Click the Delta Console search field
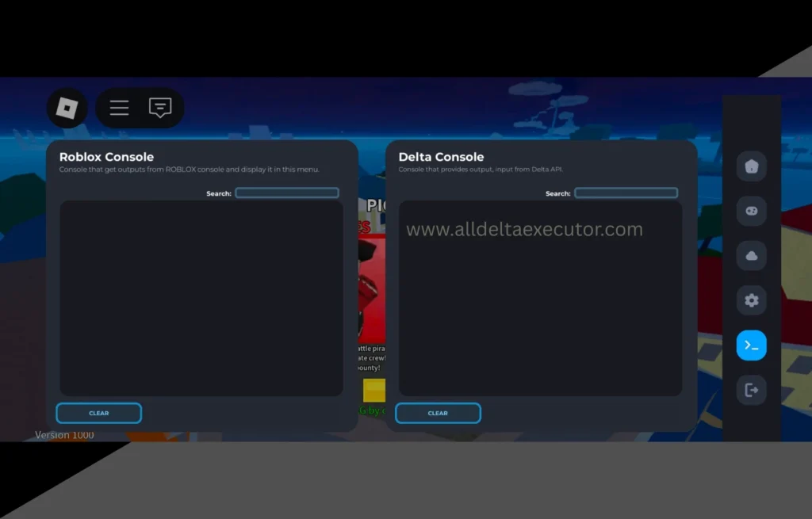The image size is (812, 519). (x=626, y=193)
